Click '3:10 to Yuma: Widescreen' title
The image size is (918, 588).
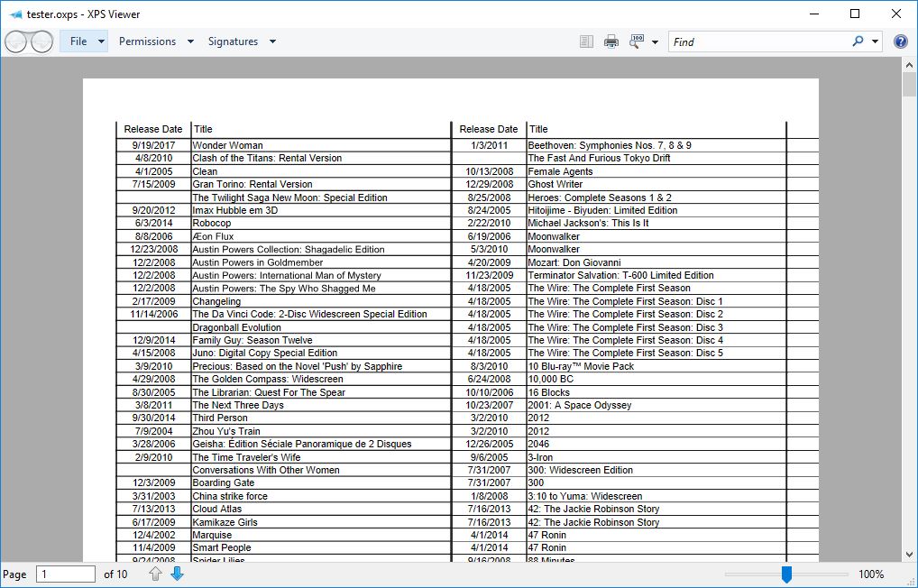coord(585,496)
